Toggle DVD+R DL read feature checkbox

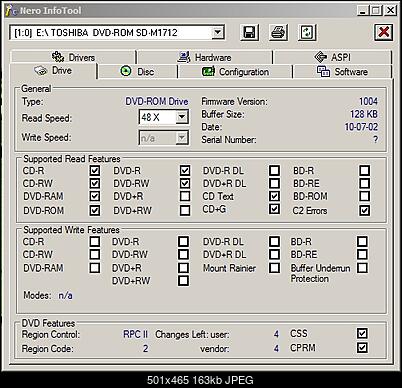point(274,183)
